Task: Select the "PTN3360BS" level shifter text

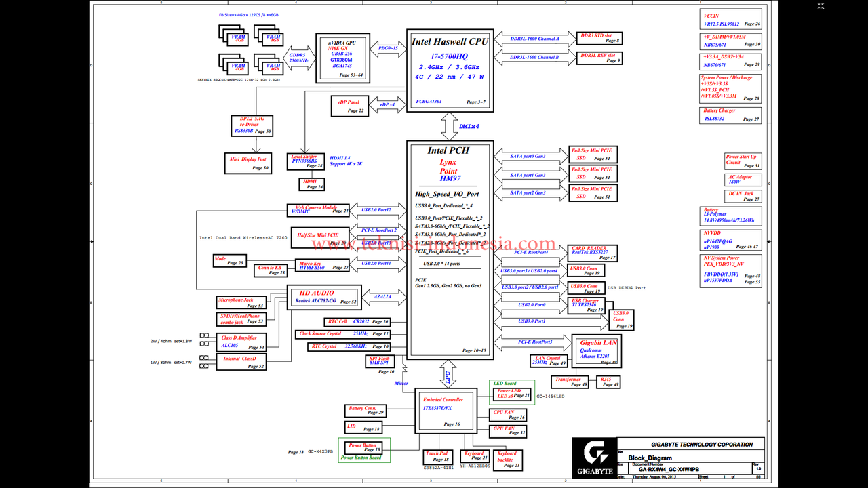Action: pyautogui.click(x=304, y=161)
